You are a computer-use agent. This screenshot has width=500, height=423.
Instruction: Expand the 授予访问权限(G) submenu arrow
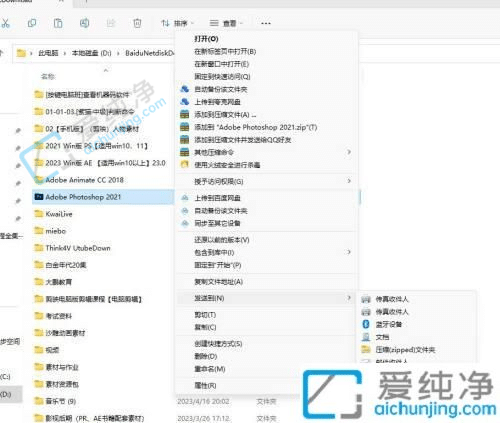(349, 181)
